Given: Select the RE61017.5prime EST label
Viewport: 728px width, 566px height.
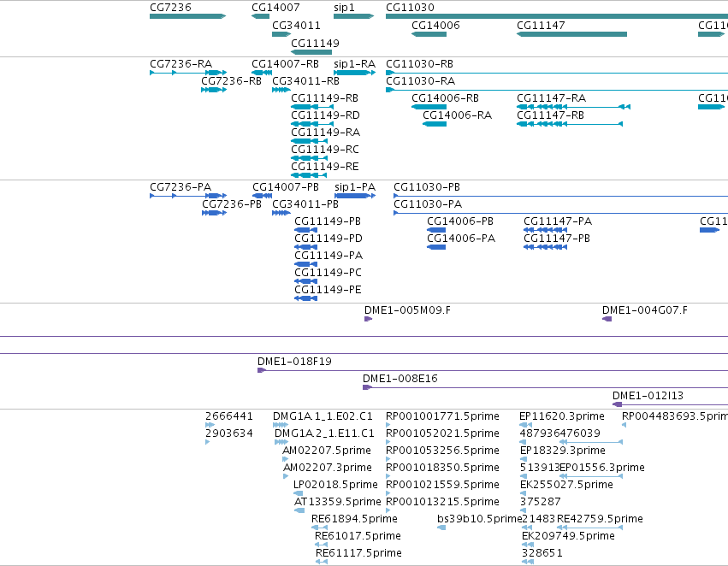Looking at the screenshot, I should point(358,536).
